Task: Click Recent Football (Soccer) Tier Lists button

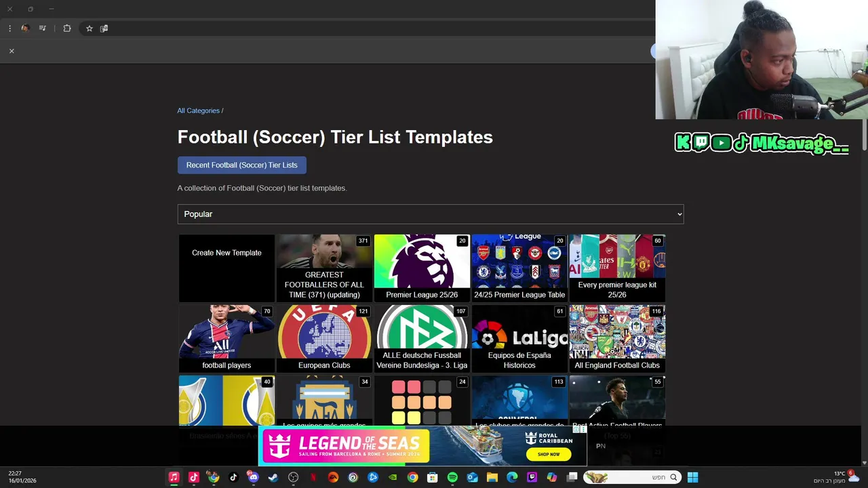Action: (242, 165)
